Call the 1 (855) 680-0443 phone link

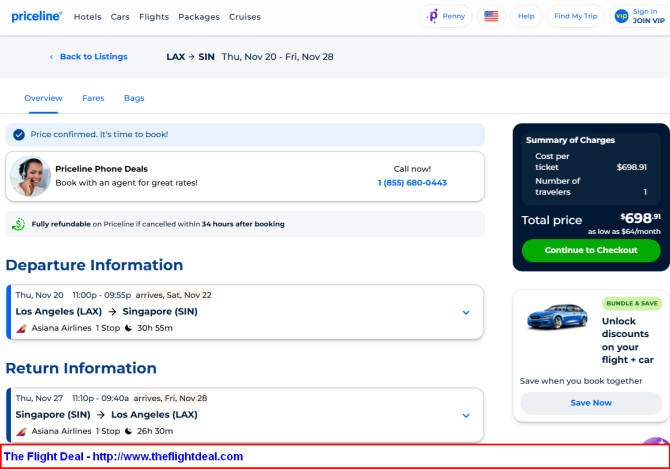(x=412, y=183)
